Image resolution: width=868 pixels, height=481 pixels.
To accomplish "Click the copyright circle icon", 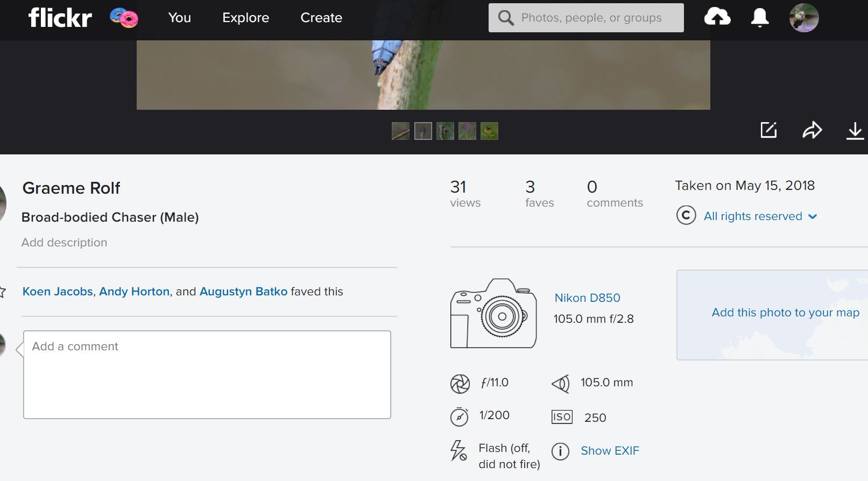I will coord(686,216).
